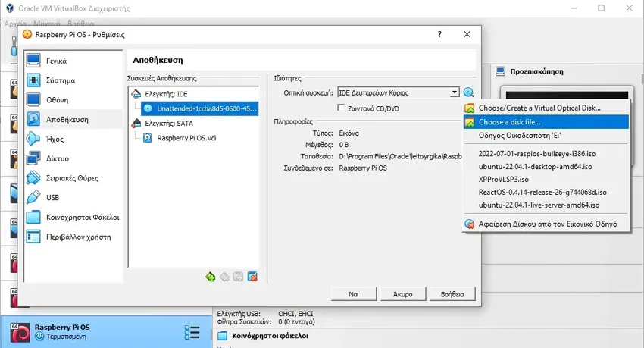Open the Κοινόχρηστοι Φάκελοι settings category

pyautogui.click(x=73, y=218)
